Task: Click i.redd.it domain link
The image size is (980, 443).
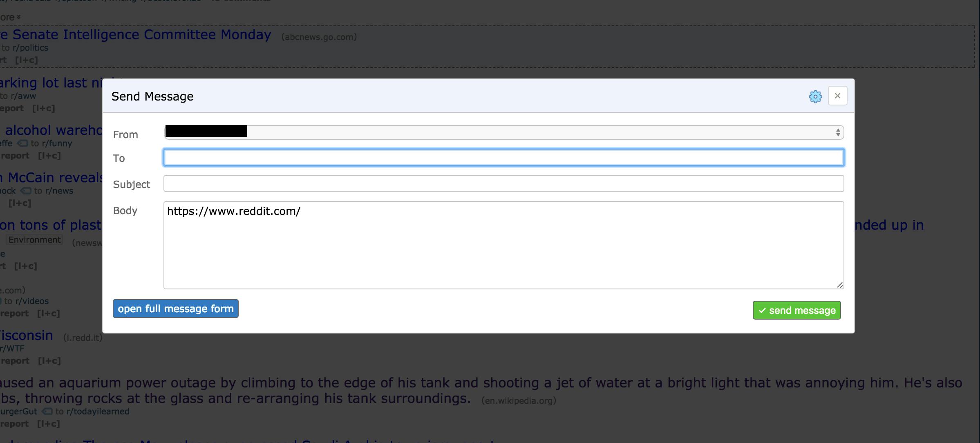Action: [x=83, y=338]
